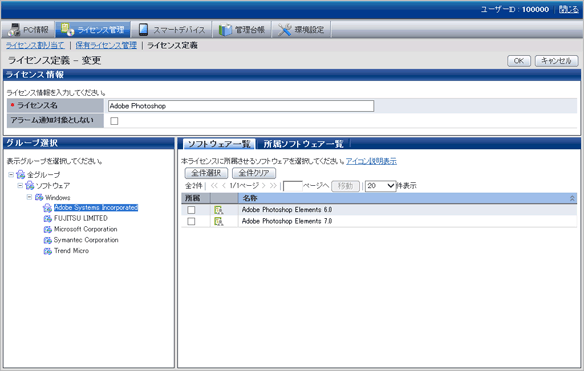
Task: Switch to スマートデバイス tab
Action: click(x=172, y=29)
